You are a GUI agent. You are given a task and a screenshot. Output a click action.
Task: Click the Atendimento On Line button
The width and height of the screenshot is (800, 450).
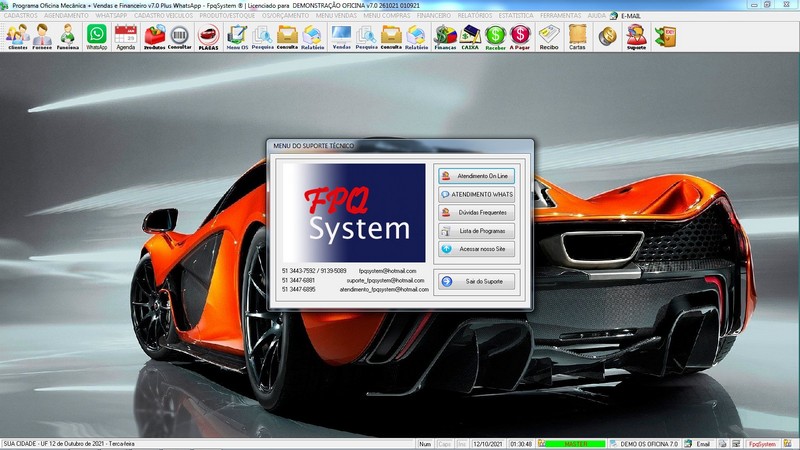[x=477, y=176]
